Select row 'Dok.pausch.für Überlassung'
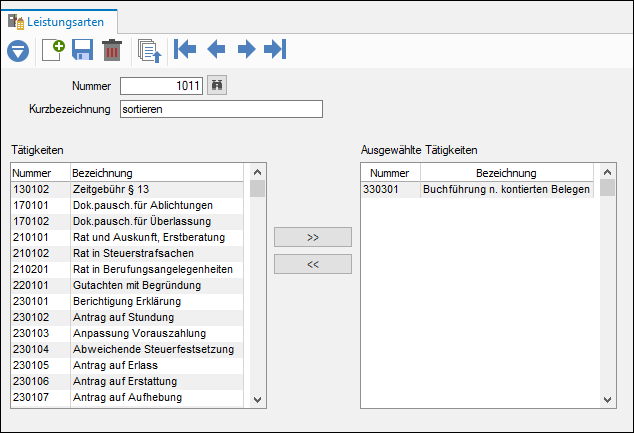The height and width of the screenshot is (433, 634). pyautogui.click(x=127, y=222)
